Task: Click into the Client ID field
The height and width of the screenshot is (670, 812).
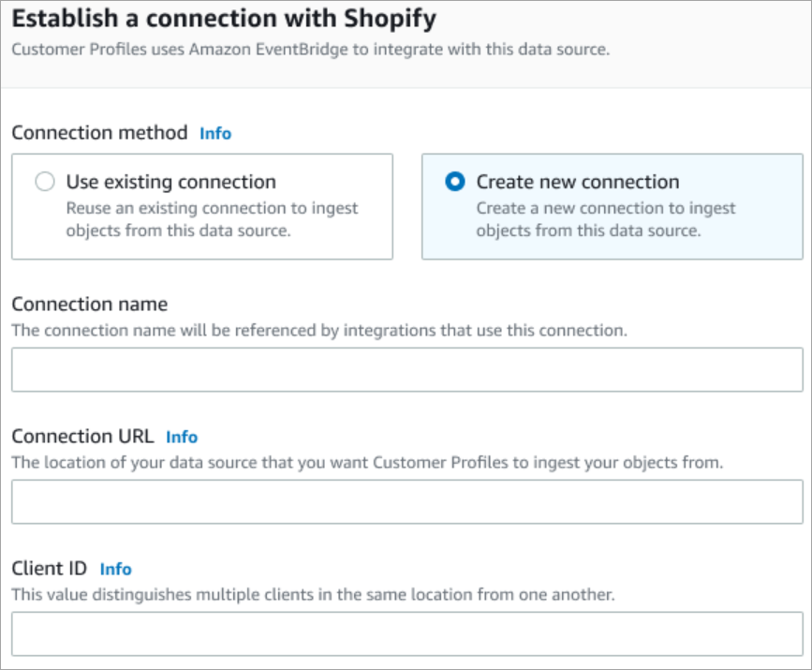Action: [406, 633]
